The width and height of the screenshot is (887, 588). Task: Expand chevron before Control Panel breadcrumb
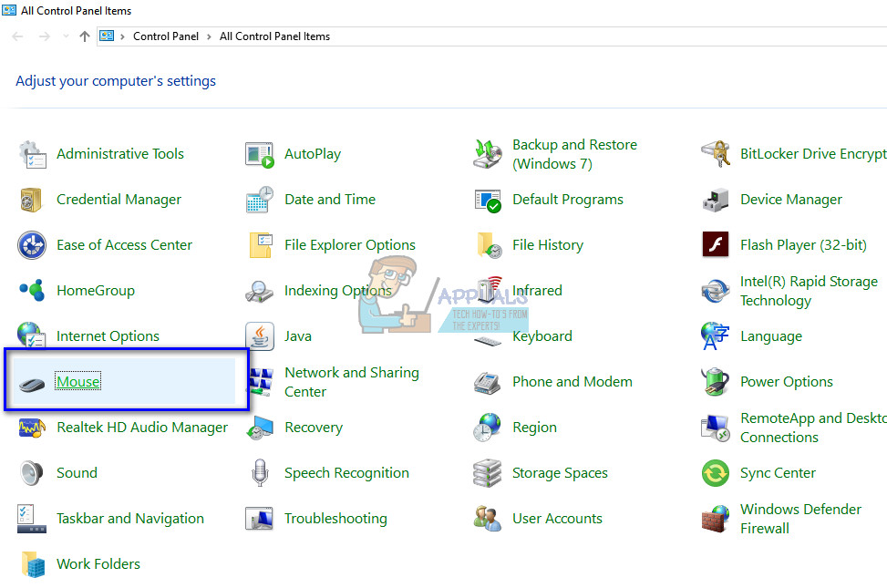122,36
